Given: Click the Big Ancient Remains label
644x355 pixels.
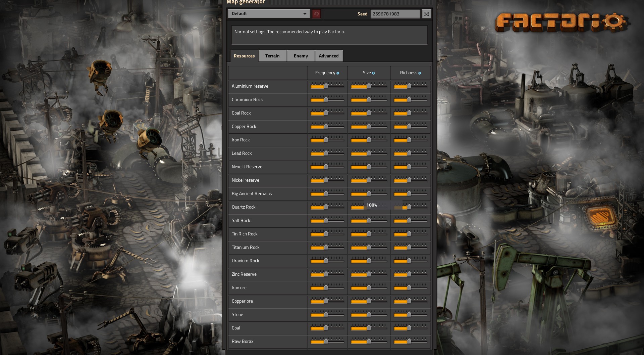Looking at the screenshot, I should pyautogui.click(x=252, y=194).
